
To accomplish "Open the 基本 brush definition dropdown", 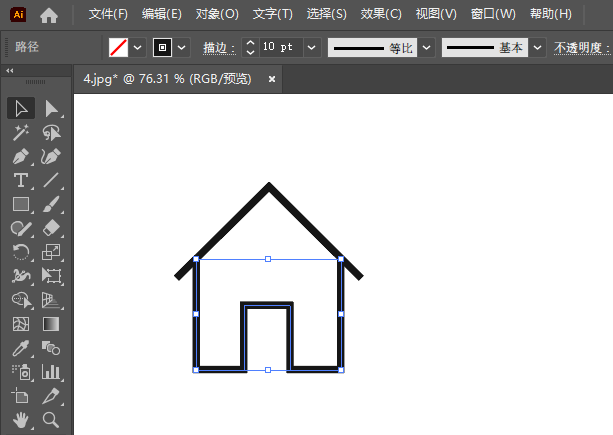I will (538, 48).
